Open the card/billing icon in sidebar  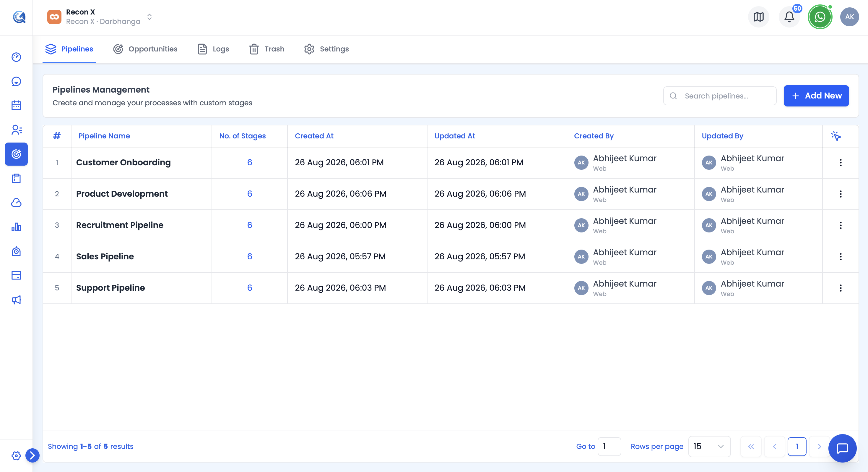point(16,276)
